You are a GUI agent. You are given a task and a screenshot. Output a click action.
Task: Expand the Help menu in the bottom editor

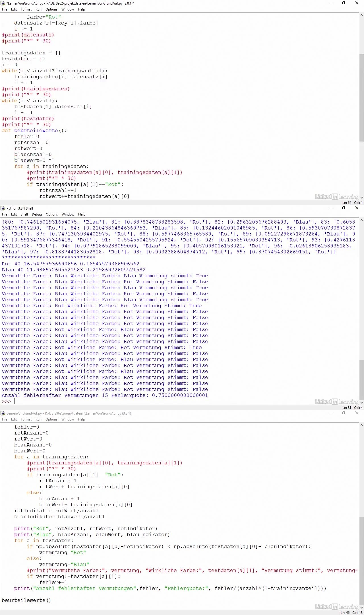click(x=81, y=419)
